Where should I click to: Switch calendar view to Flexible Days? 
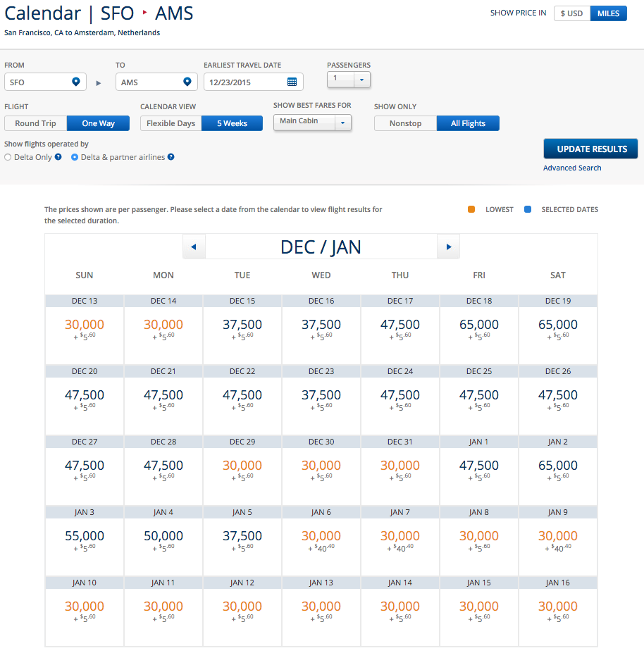pyautogui.click(x=170, y=123)
